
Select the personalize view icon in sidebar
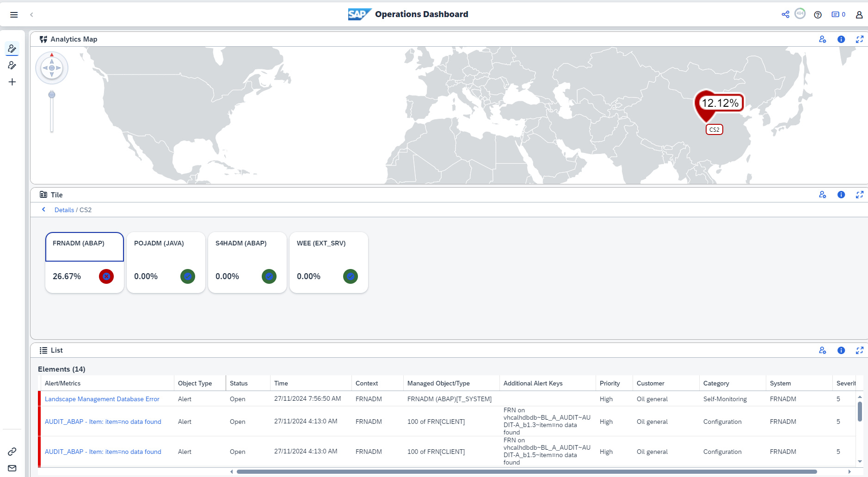pos(12,49)
